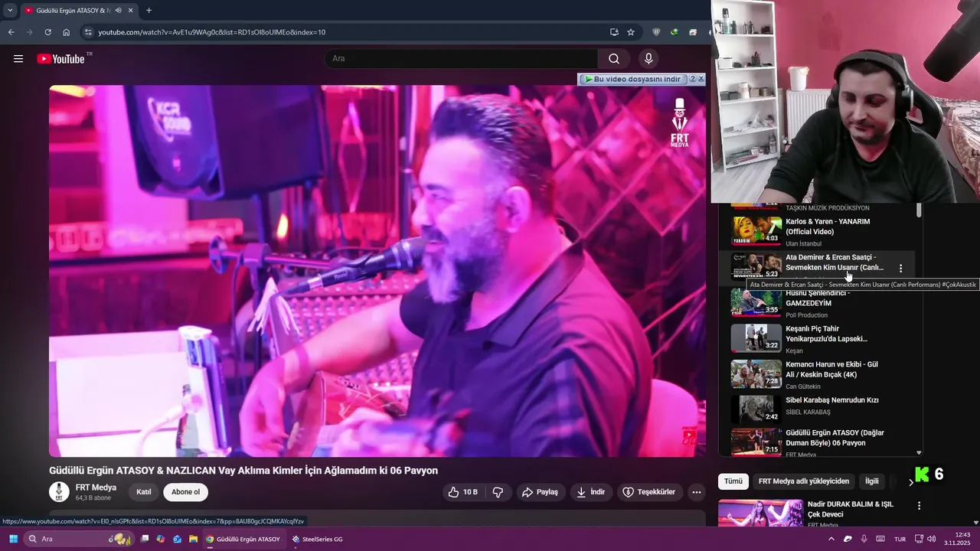The image size is (980, 551).
Task: View site information icon in address bar
Action: point(88,32)
